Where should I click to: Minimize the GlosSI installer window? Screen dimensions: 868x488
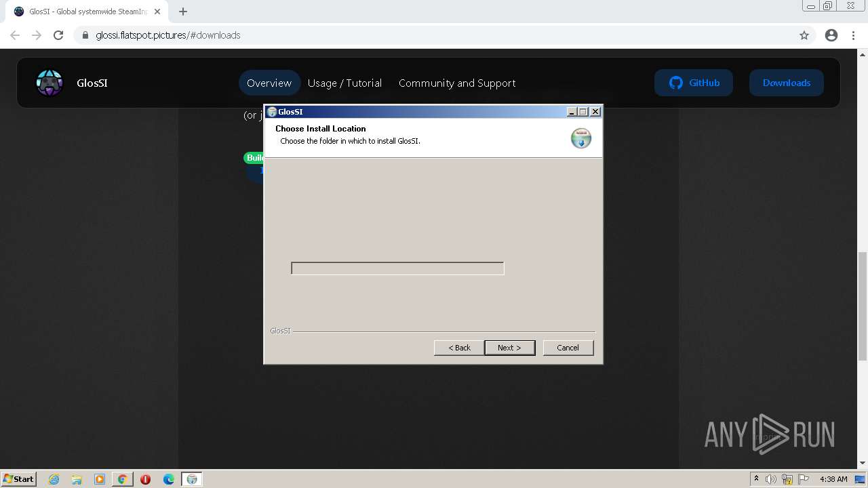pyautogui.click(x=572, y=112)
